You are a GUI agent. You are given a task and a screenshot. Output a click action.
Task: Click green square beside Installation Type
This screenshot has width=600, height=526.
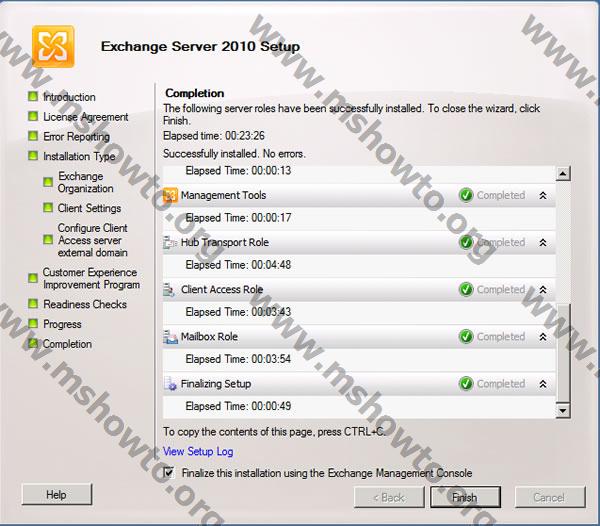[x=33, y=156]
